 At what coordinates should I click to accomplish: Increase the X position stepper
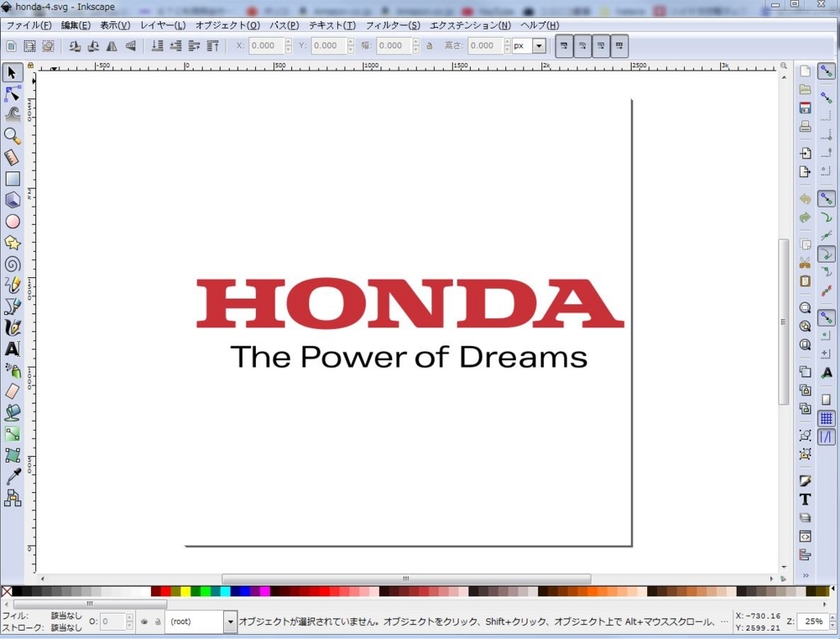288,42
